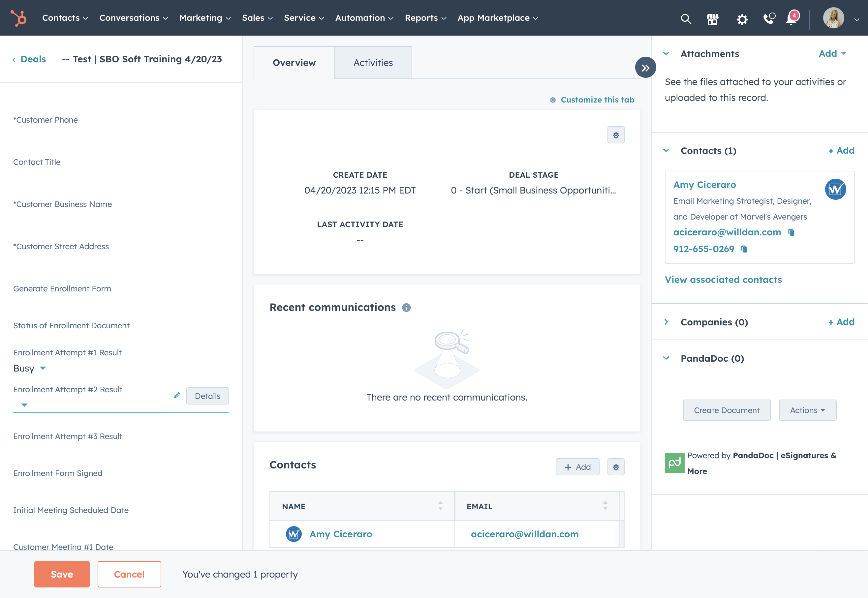Screen dimensions: 868x598
Task: Copy phone number 912-655-0269
Action: [x=744, y=249]
